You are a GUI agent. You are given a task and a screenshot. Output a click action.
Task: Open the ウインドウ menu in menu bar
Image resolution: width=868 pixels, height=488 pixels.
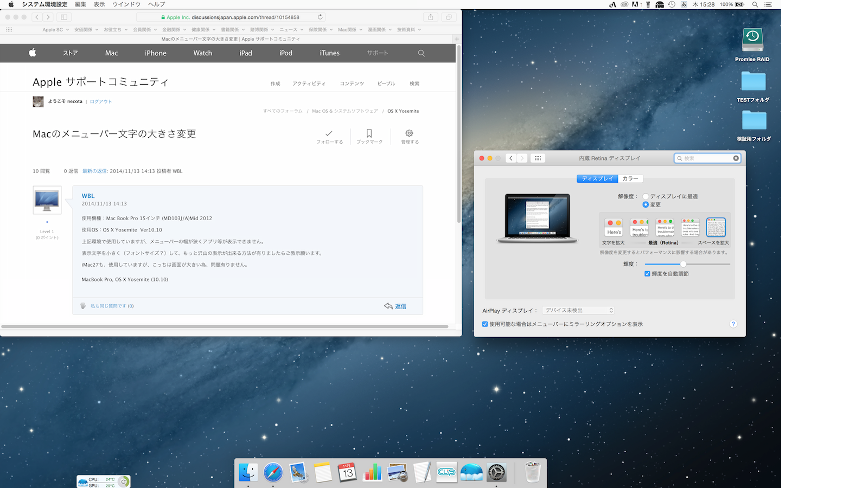pyautogui.click(x=126, y=4)
